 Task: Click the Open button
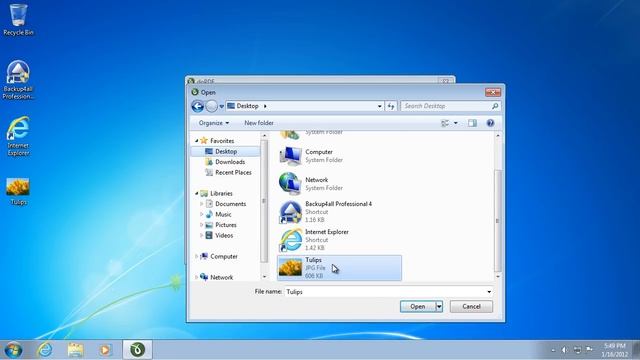pyautogui.click(x=418, y=307)
